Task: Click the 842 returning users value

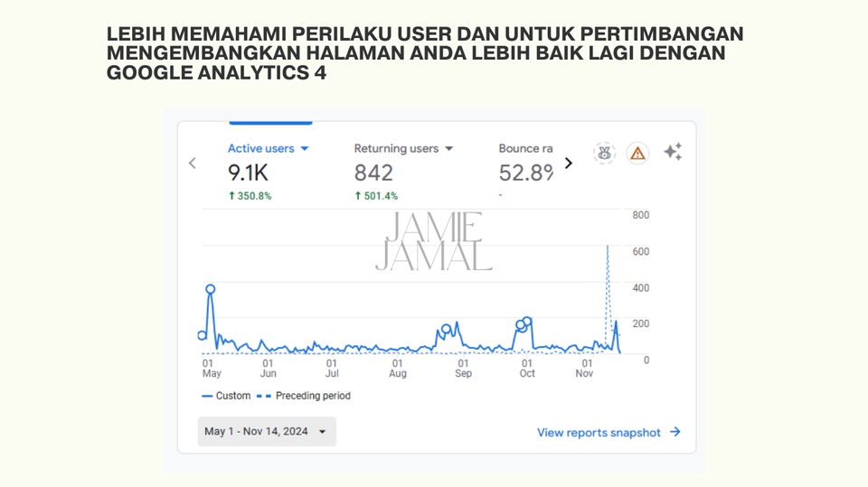Action: 373,173
